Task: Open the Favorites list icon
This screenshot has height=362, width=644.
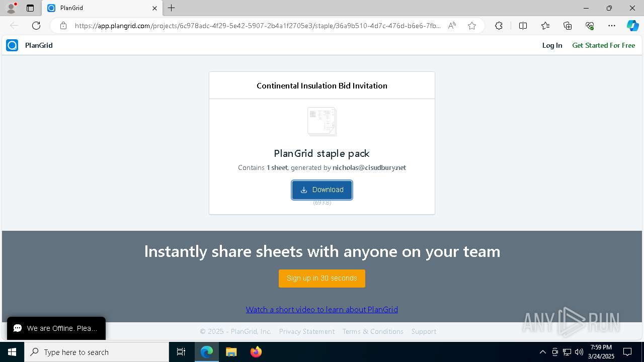Action: (x=545, y=26)
